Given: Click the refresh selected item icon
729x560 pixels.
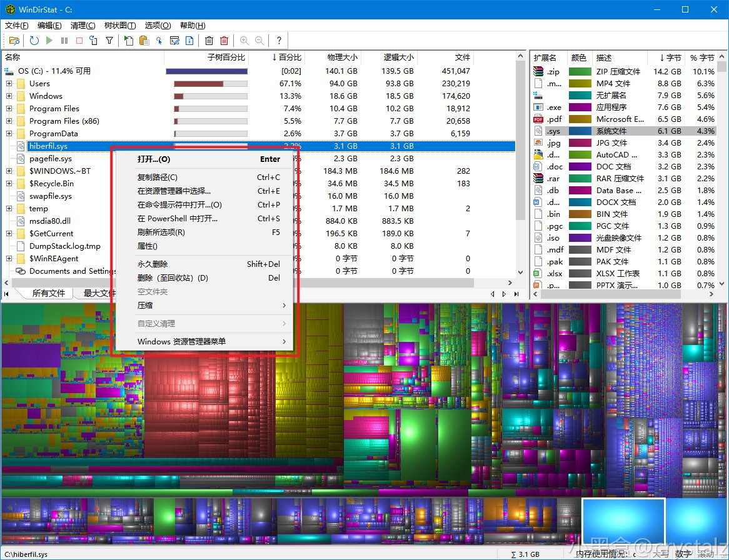Looking at the screenshot, I should pos(93,41).
